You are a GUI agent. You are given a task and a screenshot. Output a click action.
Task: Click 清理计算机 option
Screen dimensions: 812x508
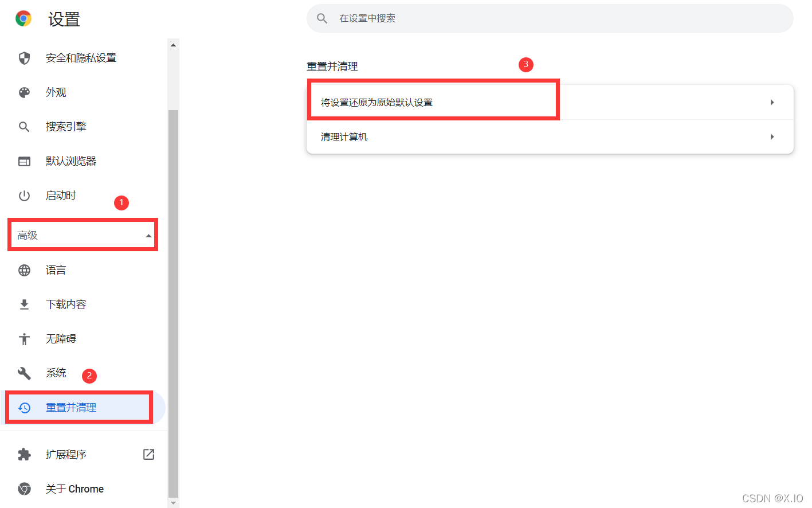(x=550, y=136)
